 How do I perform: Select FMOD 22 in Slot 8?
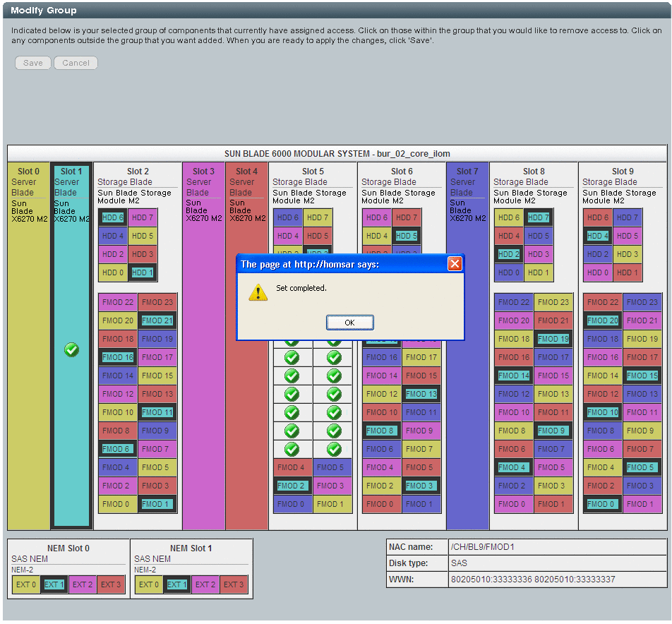point(514,302)
